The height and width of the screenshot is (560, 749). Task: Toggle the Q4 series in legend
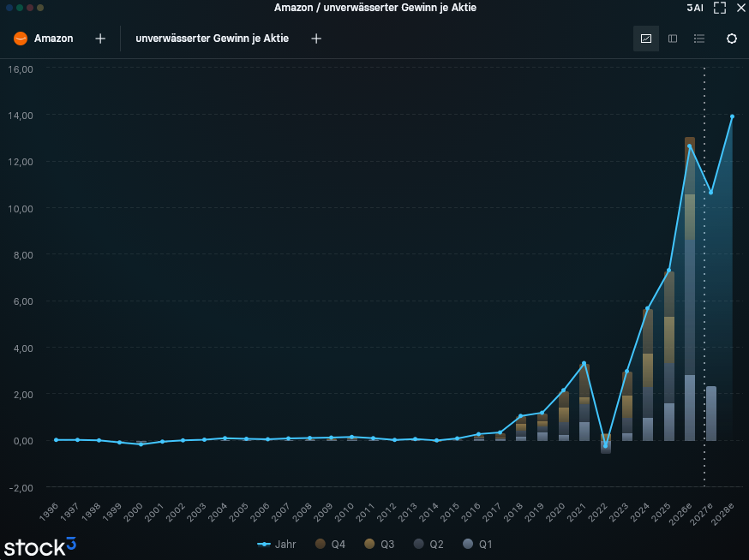[x=330, y=545]
